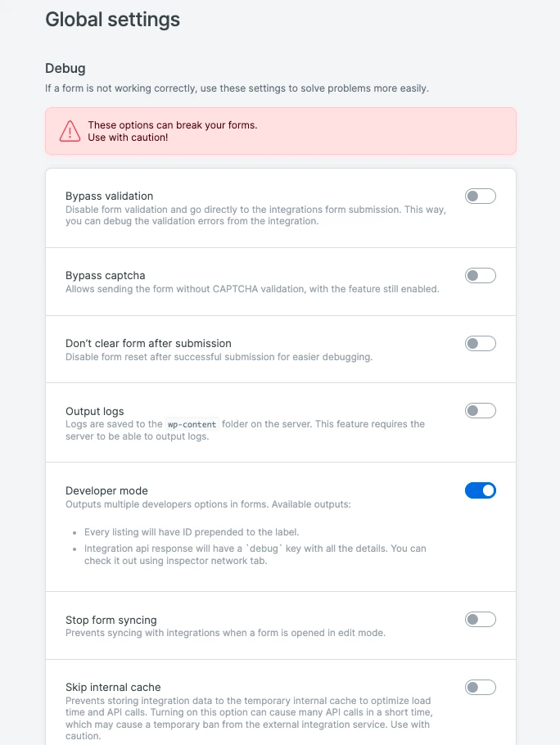Click the "Bypass validation" title text
560x745 pixels.
coord(109,196)
